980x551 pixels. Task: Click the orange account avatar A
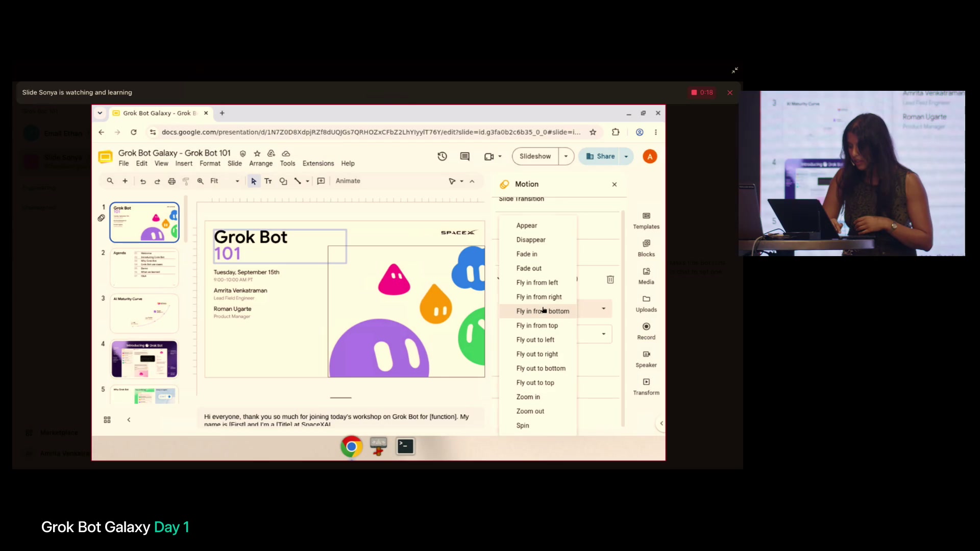point(650,157)
